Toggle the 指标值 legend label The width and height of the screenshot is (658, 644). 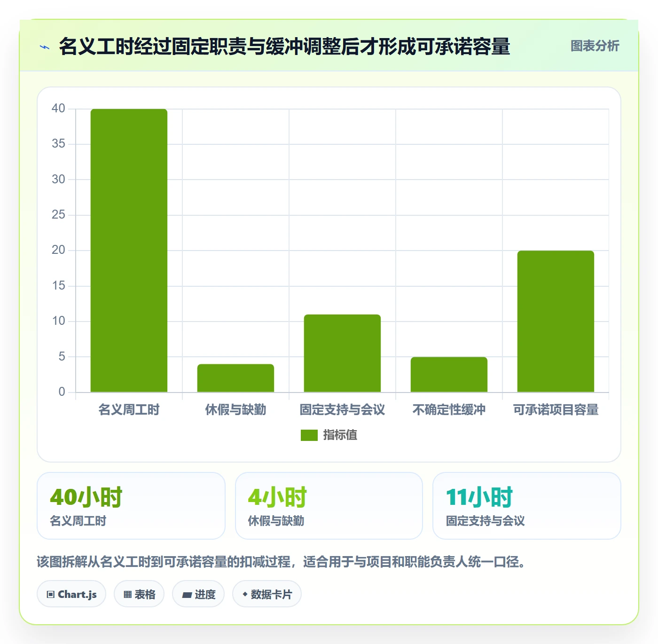click(340, 435)
